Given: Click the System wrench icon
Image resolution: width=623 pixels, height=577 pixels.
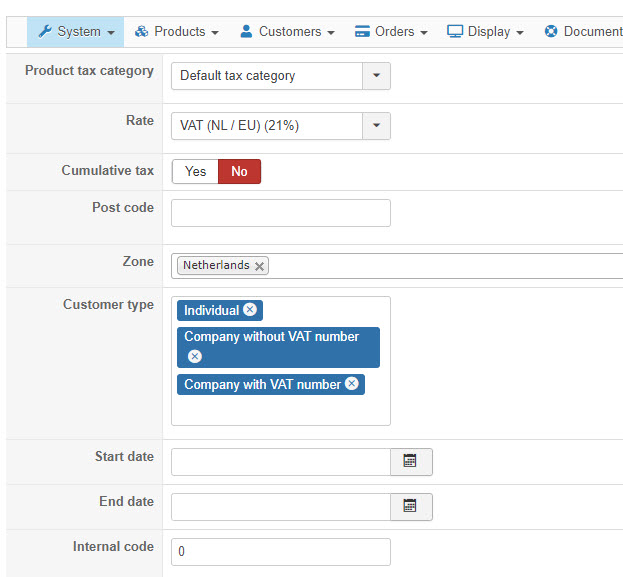Looking at the screenshot, I should tap(44, 31).
